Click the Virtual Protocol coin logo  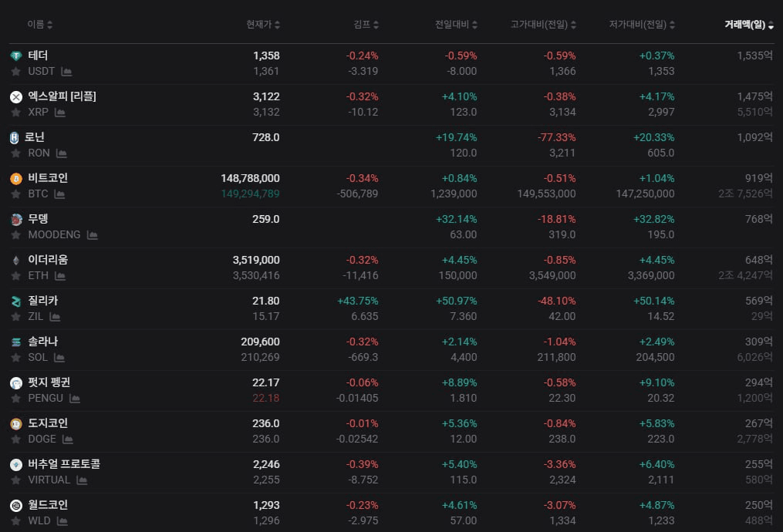(16, 465)
